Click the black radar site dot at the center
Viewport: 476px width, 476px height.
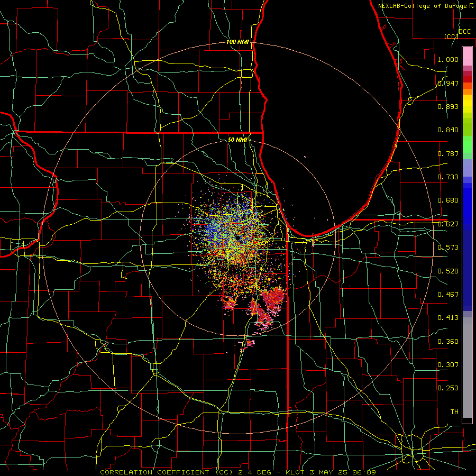(238, 238)
